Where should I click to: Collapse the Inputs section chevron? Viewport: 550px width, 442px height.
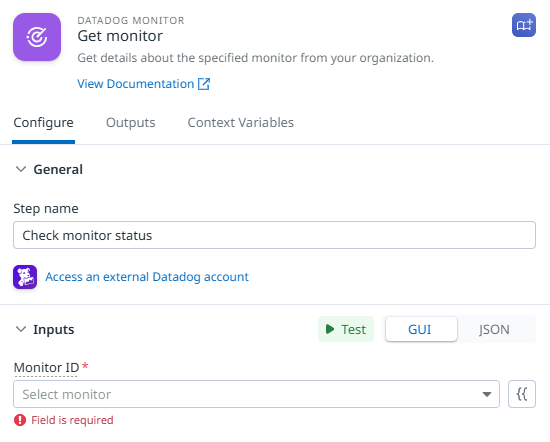21,329
